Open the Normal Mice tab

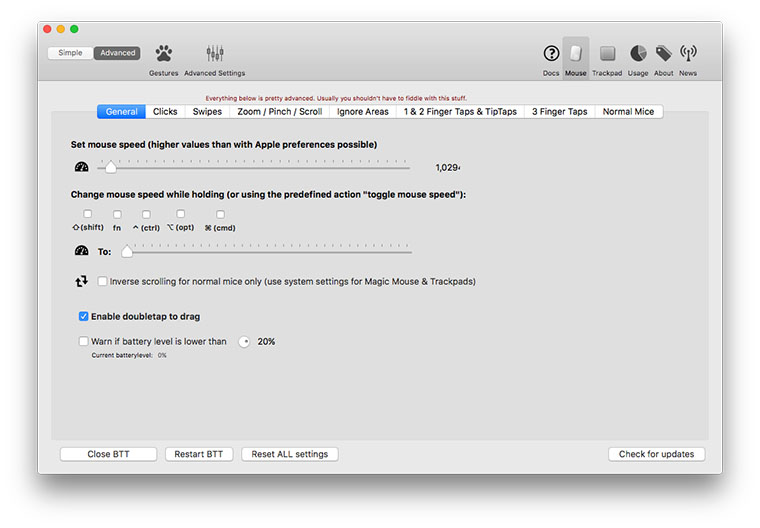click(x=629, y=112)
